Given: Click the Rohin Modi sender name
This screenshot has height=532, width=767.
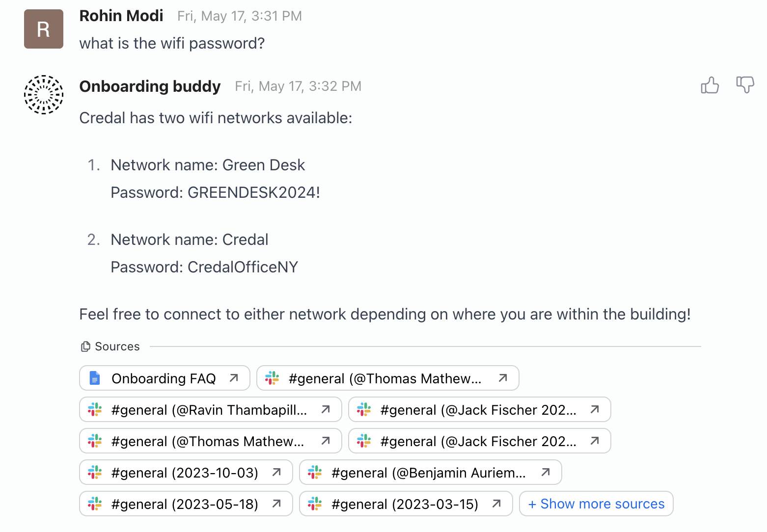Looking at the screenshot, I should (x=121, y=16).
